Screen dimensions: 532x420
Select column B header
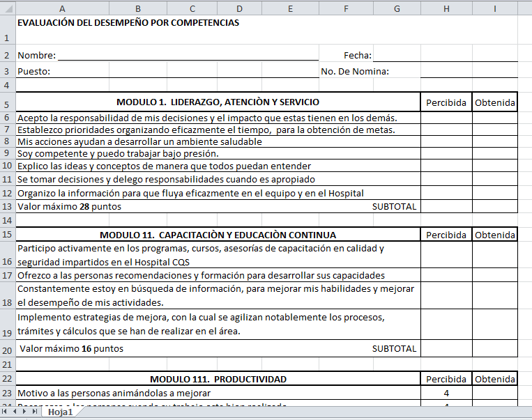click(x=138, y=8)
